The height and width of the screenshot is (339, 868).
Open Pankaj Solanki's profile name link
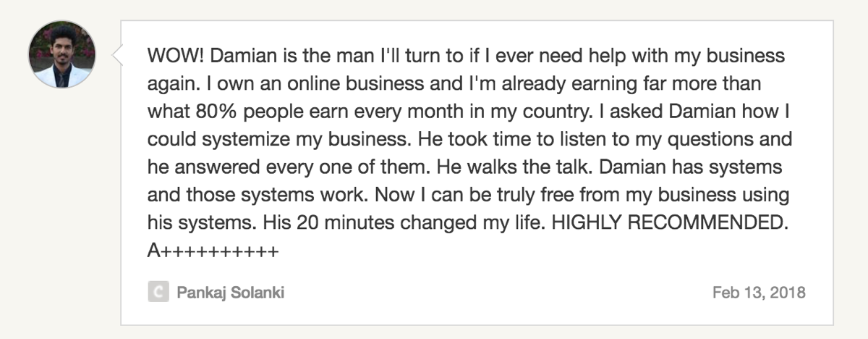click(x=230, y=293)
